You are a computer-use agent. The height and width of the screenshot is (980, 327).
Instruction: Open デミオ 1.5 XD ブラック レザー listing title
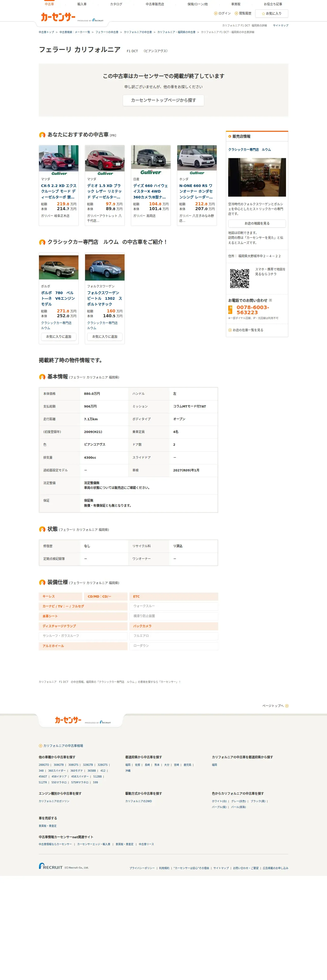point(105,191)
